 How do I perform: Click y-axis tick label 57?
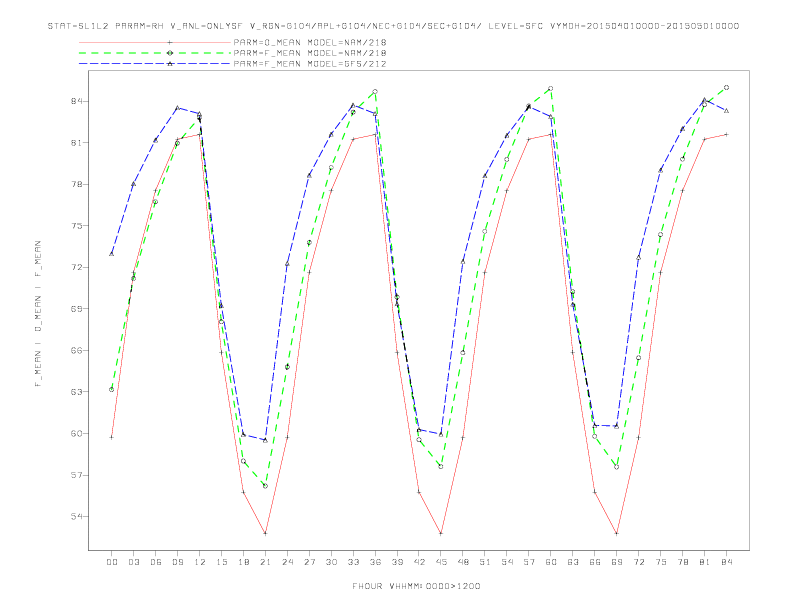point(76,475)
